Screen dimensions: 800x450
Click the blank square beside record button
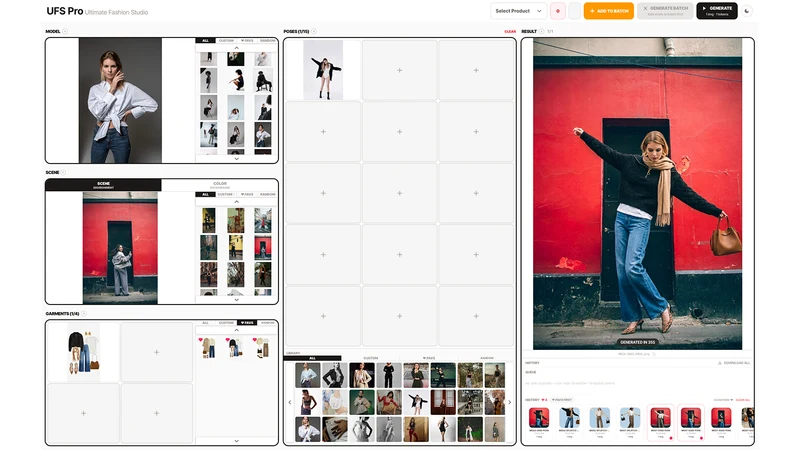tap(574, 11)
